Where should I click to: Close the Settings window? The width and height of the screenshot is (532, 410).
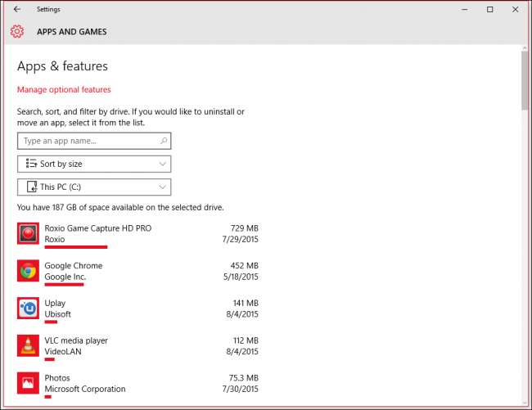pos(516,10)
